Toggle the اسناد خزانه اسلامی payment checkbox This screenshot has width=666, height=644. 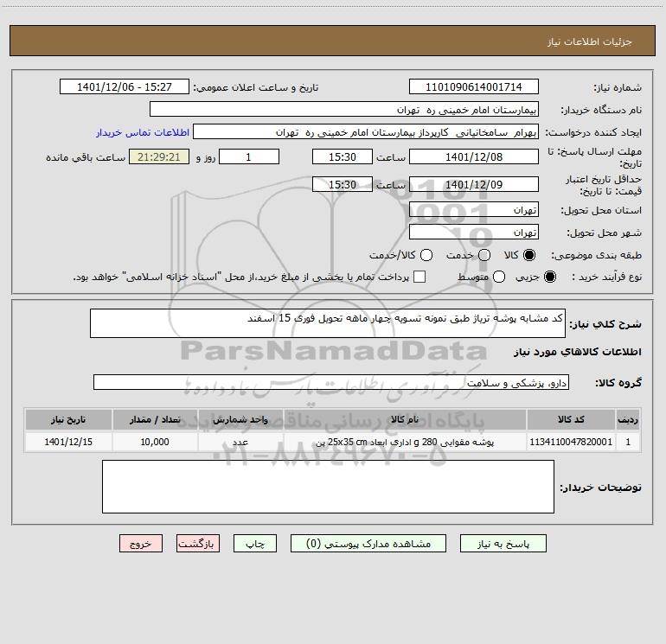coord(419,277)
